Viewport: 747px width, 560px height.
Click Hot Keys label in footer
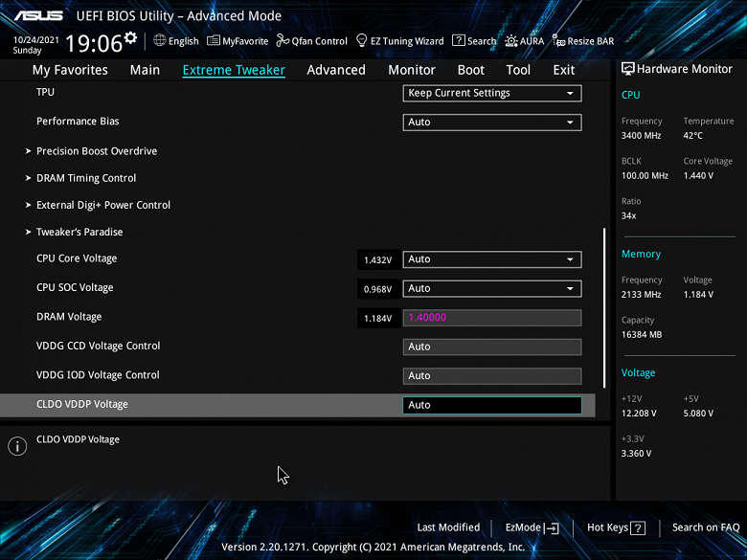click(x=607, y=527)
